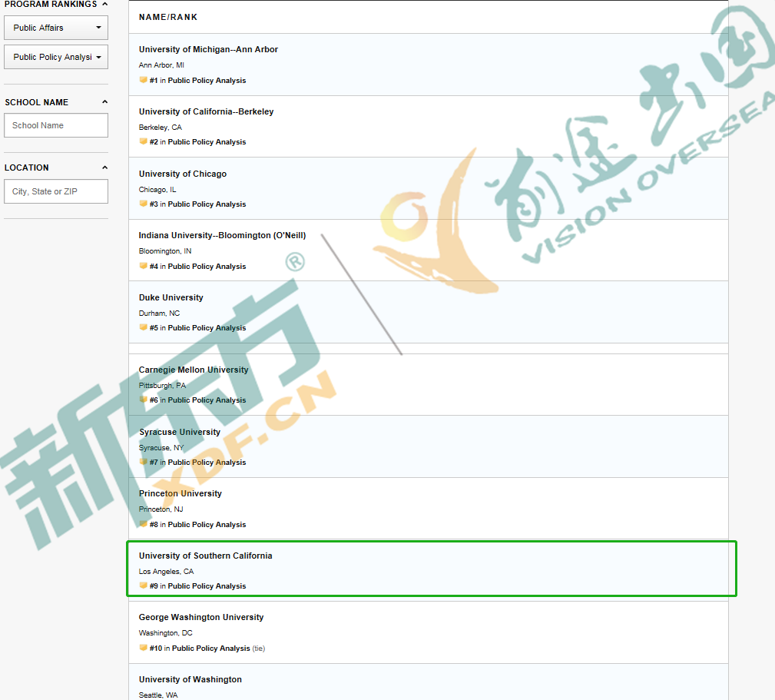Click '#2 in Public Policy Analysis' text
This screenshot has height=700, width=775.
tap(197, 142)
